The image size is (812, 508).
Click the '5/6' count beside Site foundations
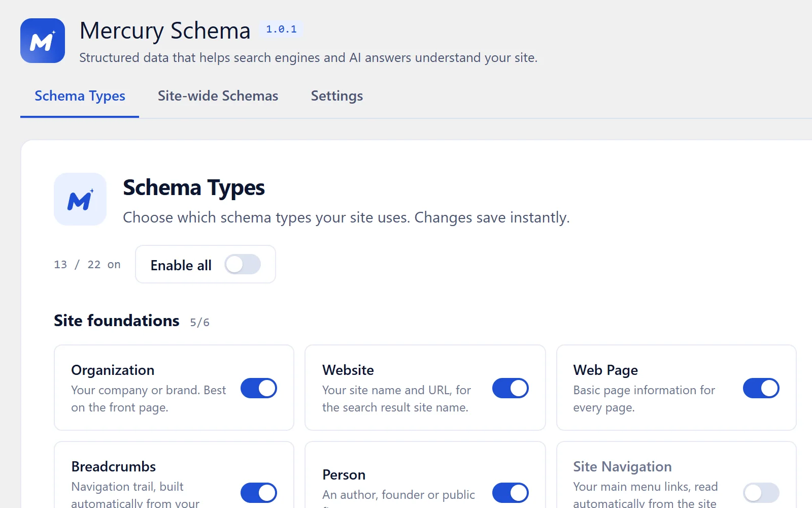pyautogui.click(x=199, y=322)
